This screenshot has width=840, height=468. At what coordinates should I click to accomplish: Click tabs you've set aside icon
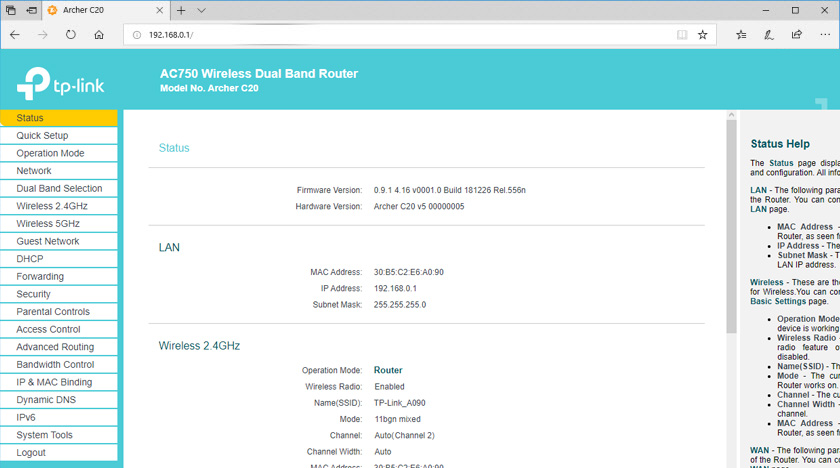point(11,10)
